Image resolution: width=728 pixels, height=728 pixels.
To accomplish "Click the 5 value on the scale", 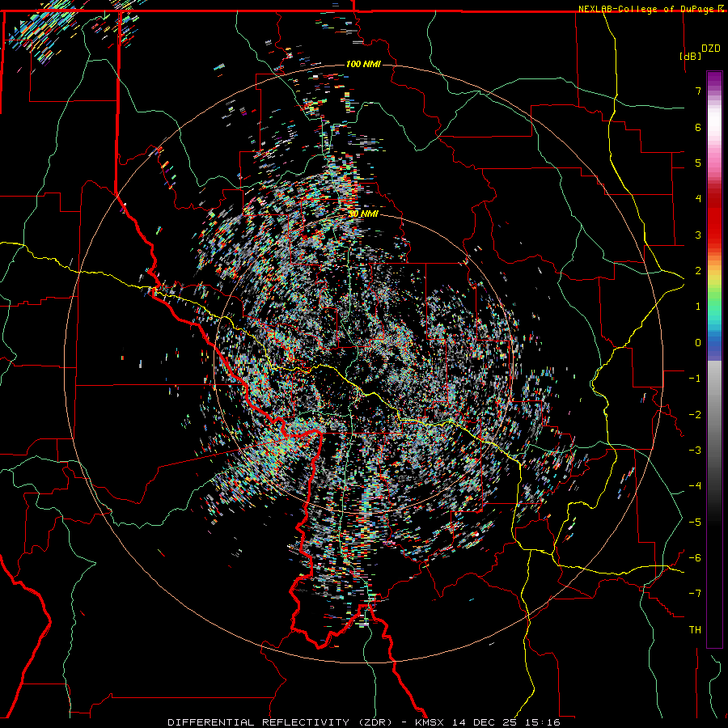I will click(698, 163).
